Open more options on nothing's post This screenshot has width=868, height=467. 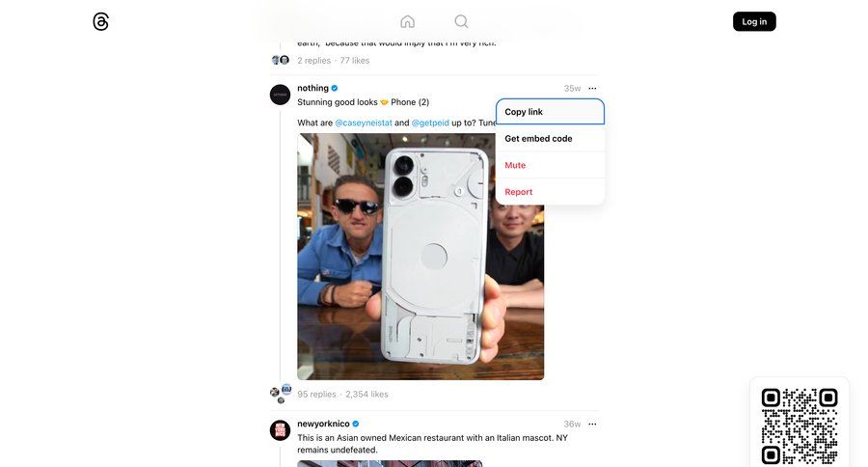point(592,88)
